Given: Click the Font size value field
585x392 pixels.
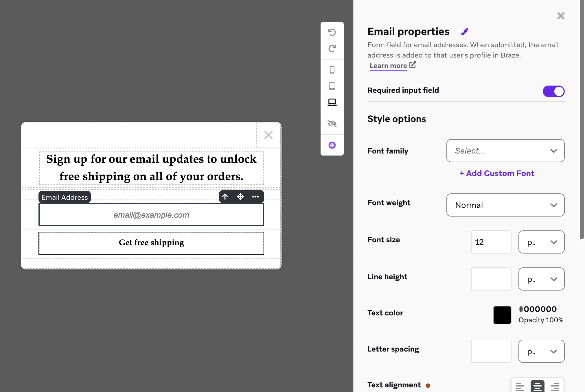Looking at the screenshot, I should tap(491, 242).
